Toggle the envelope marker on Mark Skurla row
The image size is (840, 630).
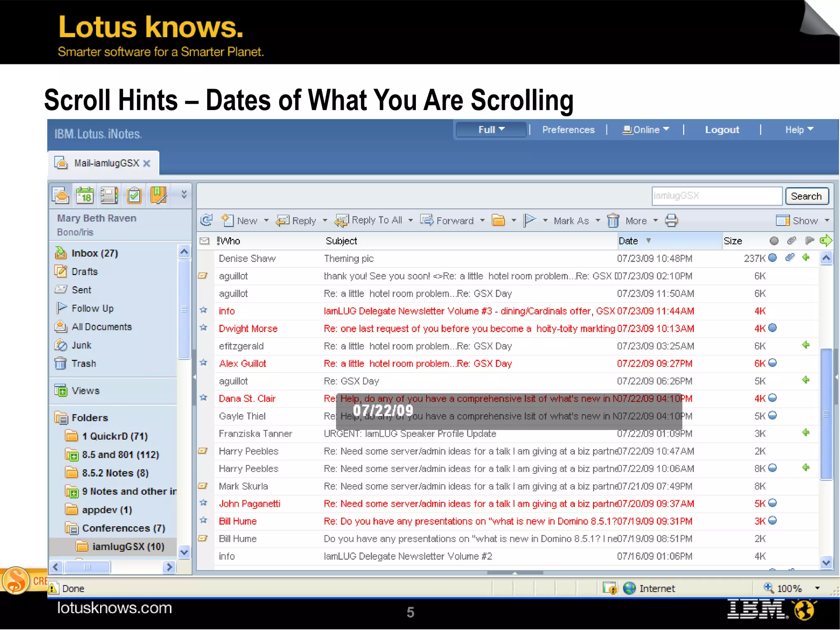(x=203, y=486)
